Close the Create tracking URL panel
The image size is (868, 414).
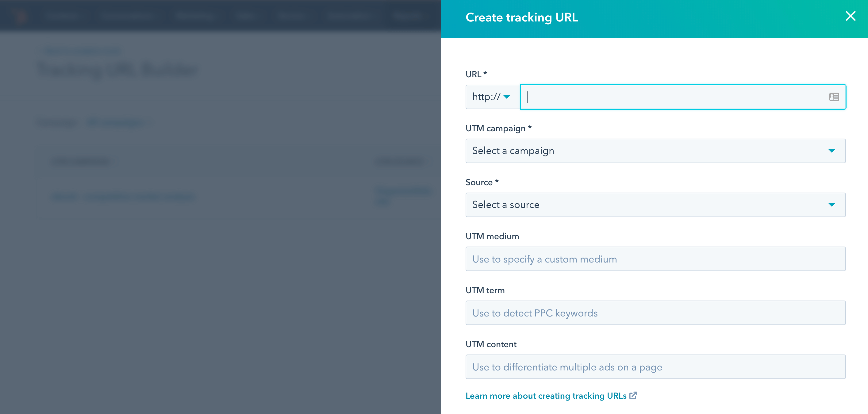[851, 16]
